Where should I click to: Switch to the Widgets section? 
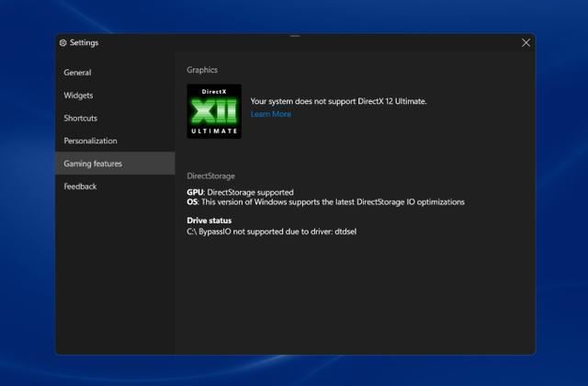tap(78, 96)
